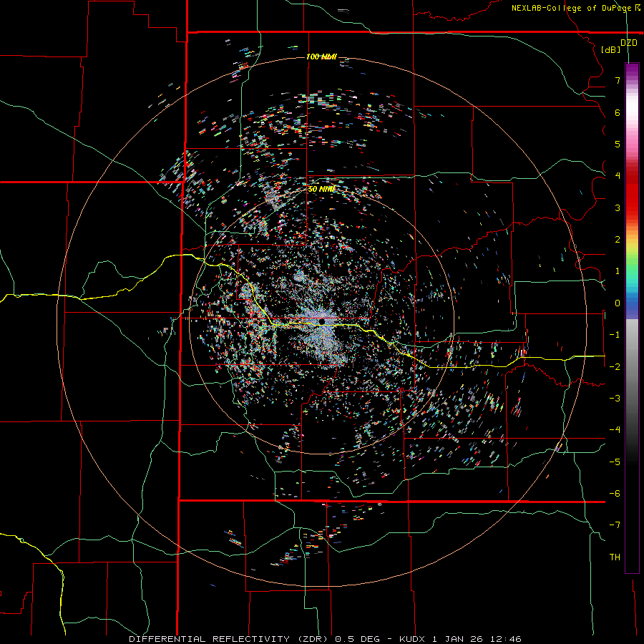The width and height of the screenshot is (644, 644).
Task: Select the -5 tick on color scale
Action: pyautogui.click(x=615, y=462)
